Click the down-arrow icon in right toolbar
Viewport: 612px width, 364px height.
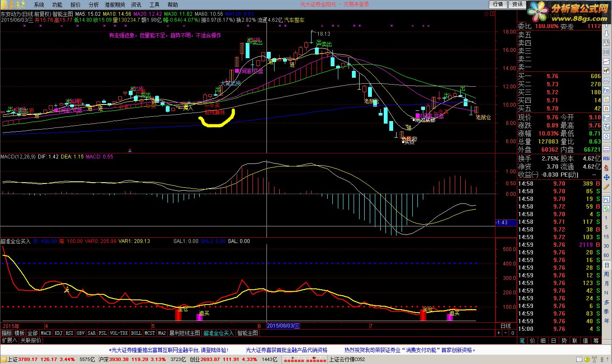pyautogui.click(x=606, y=34)
